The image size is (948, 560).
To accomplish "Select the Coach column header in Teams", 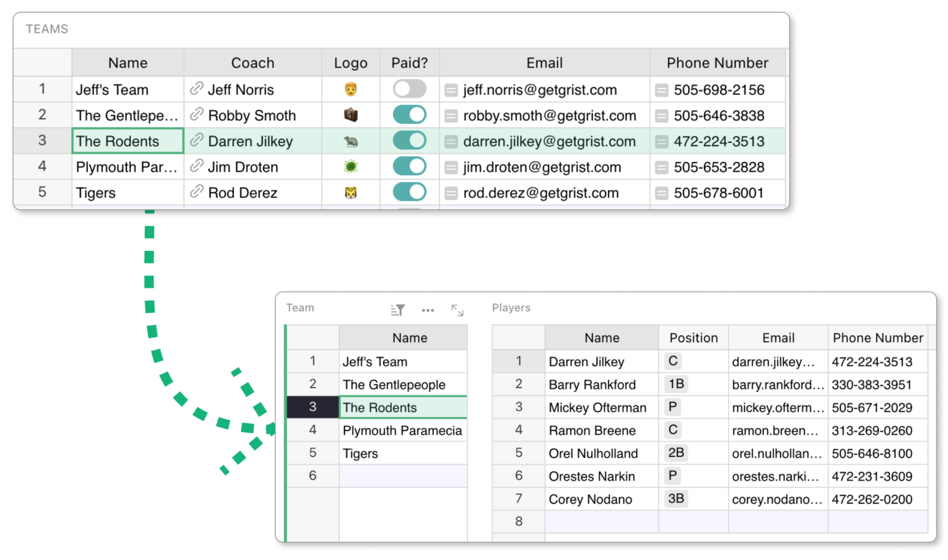I will (253, 63).
